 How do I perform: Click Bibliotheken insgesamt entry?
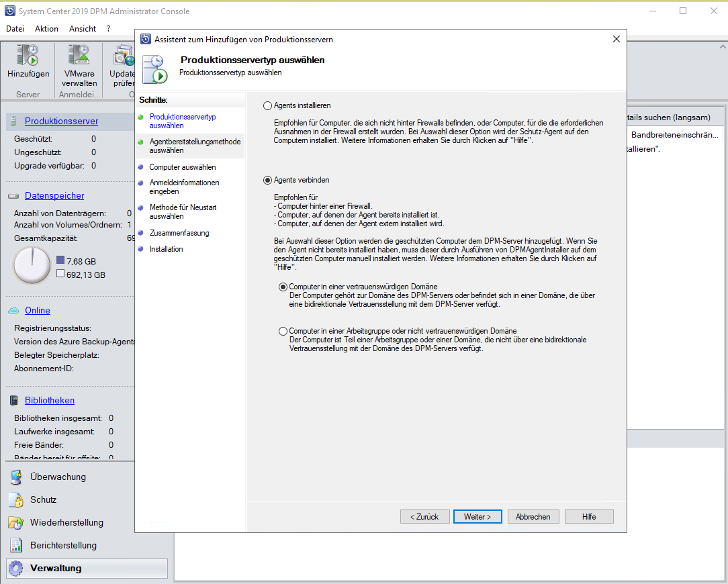64,418
